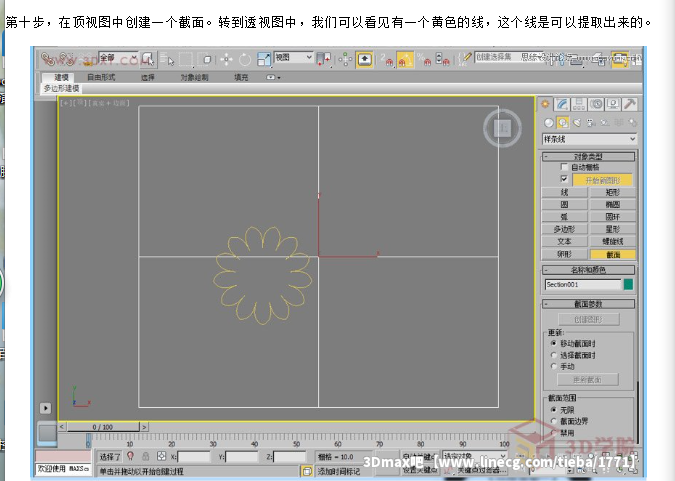Click the 螺旋线 shape button
675x481 pixels.
coord(613,242)
